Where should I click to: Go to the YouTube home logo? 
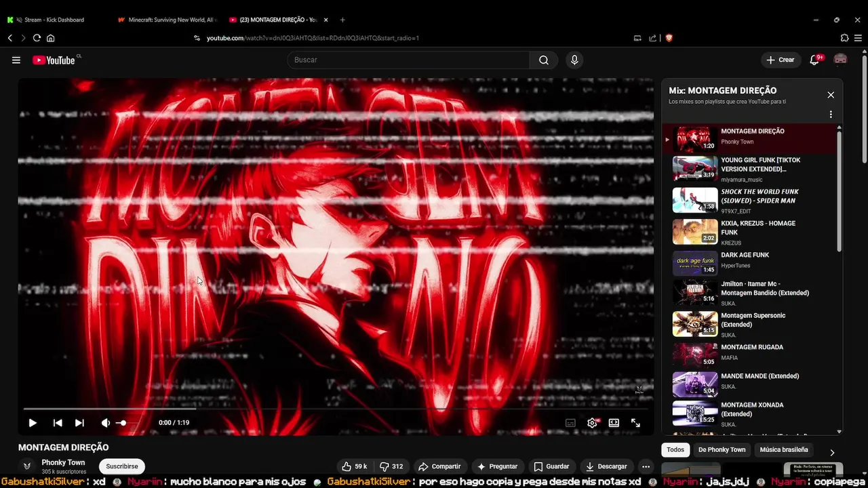click(x=54, y=60)
